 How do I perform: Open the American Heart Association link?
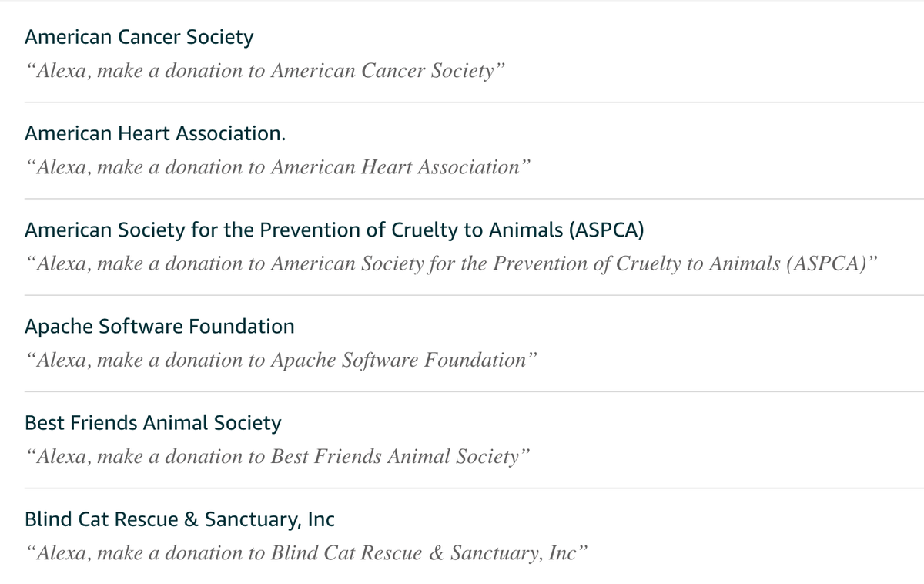pos(155,133)
